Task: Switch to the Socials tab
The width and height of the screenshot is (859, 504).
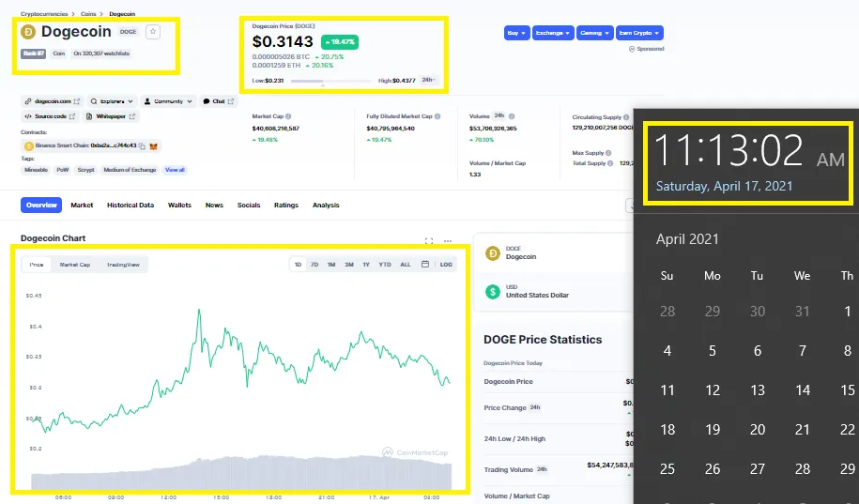Action: 249,205
